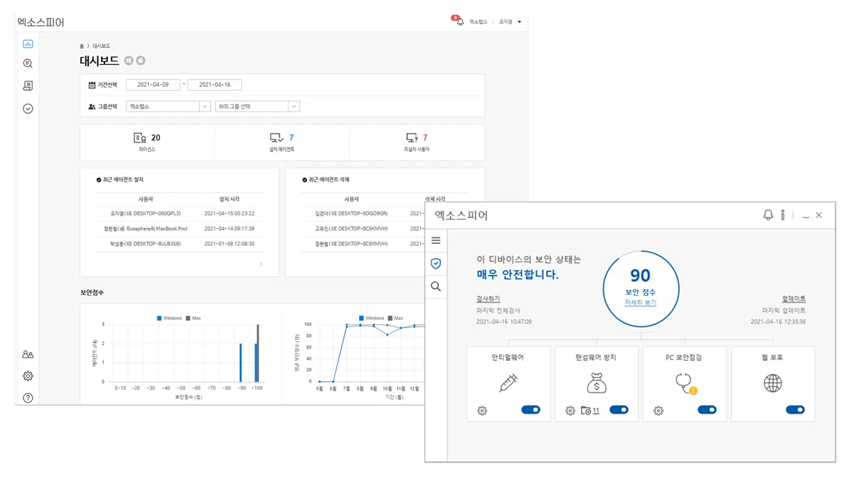Toggle the 랜섬웨어 방지 switch

(x=619, y=410)
